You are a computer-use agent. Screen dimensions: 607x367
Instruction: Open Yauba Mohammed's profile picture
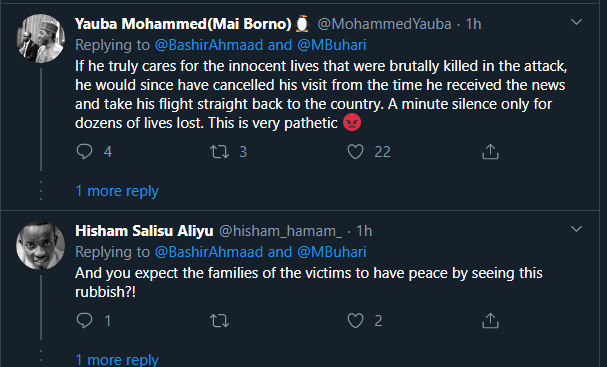(x=41, y=38)
